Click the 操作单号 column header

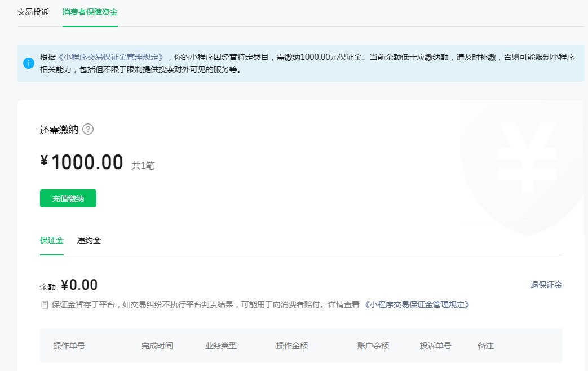[x=69, y=346]
